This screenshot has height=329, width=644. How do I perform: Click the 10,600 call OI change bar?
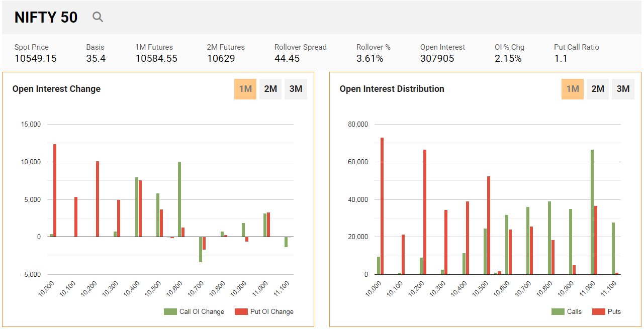179,199
